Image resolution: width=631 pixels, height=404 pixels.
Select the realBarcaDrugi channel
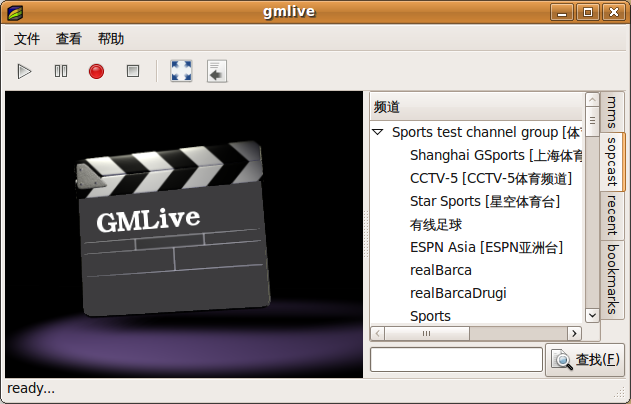[476, 293]
